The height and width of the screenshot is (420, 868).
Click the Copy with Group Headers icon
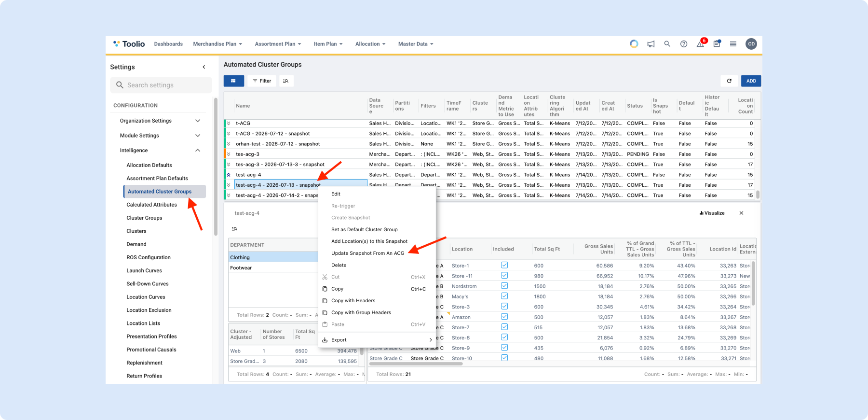[x=325, y=312]
